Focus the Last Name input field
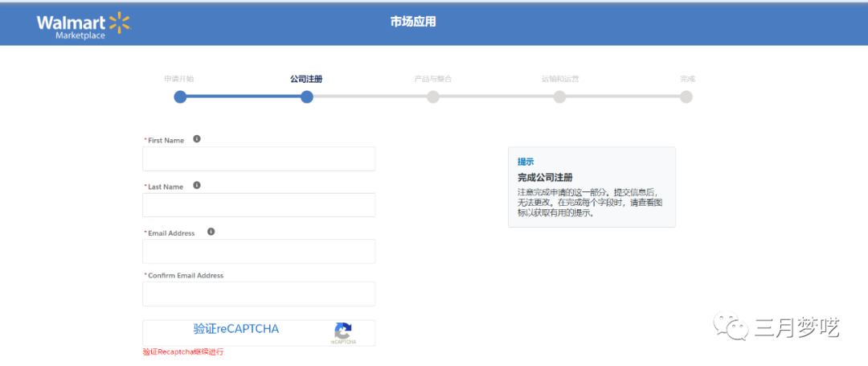This screenshot has width=868, height=366. pyautogui.click(x=259, y=205)
